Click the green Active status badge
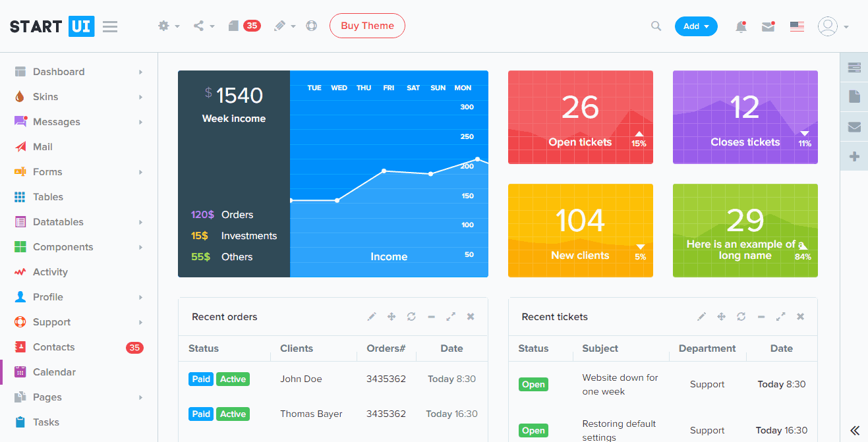Viewport: 868px width, 442px height. (x=233, y=379)
